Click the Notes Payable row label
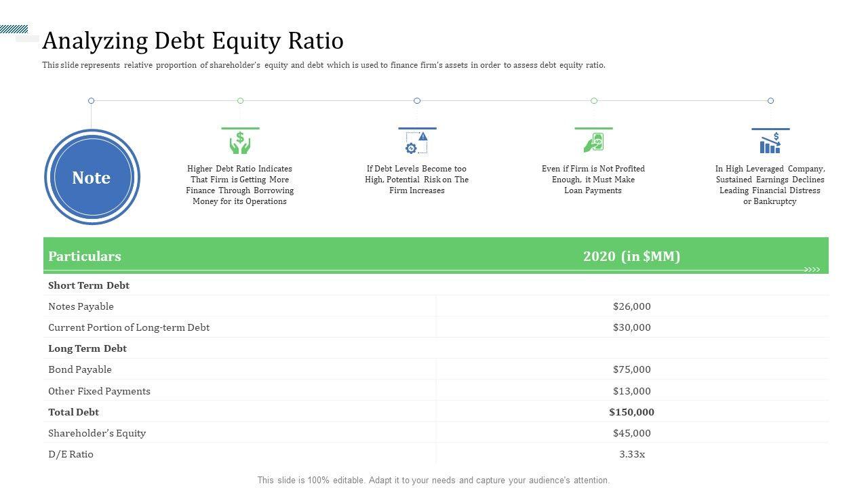The height and width of the screenshot is (488, 868). (x=81, y=306)
